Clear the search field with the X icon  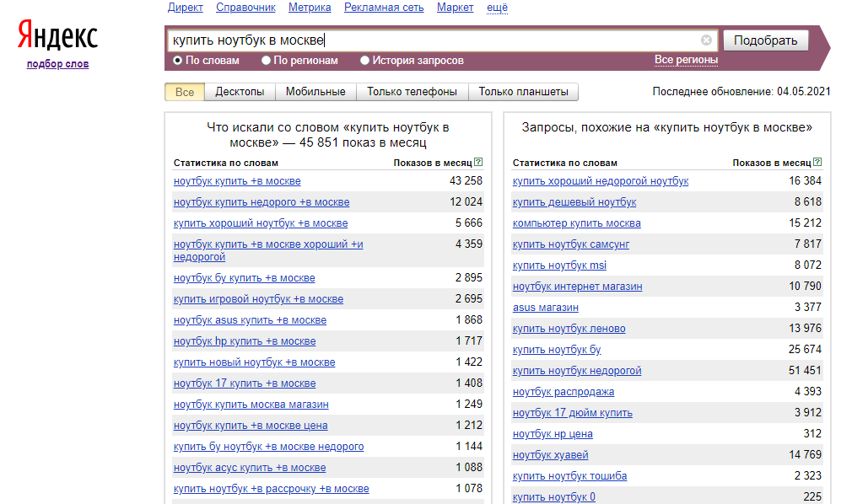pyautogui.click(x=706, y=40)
